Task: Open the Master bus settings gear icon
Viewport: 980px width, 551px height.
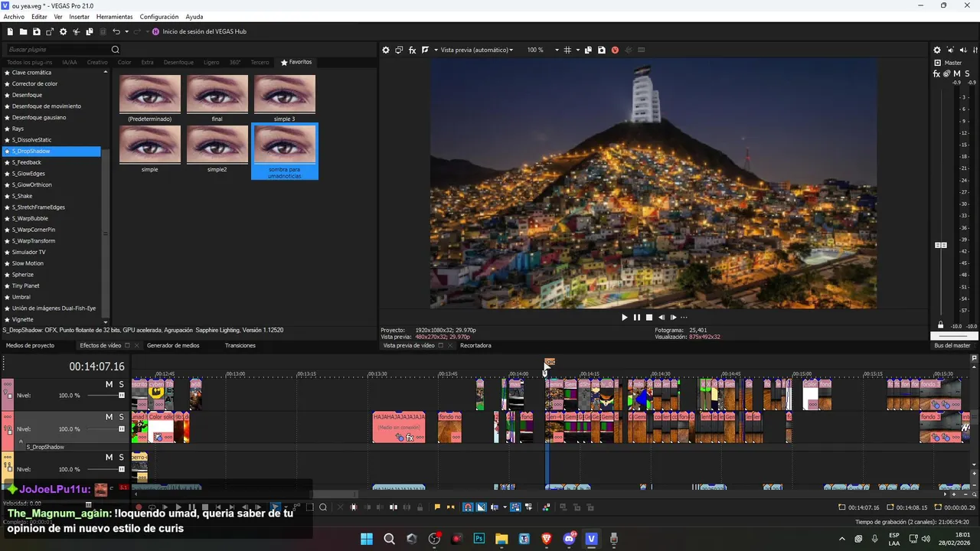Action: (x=937, y=51)
